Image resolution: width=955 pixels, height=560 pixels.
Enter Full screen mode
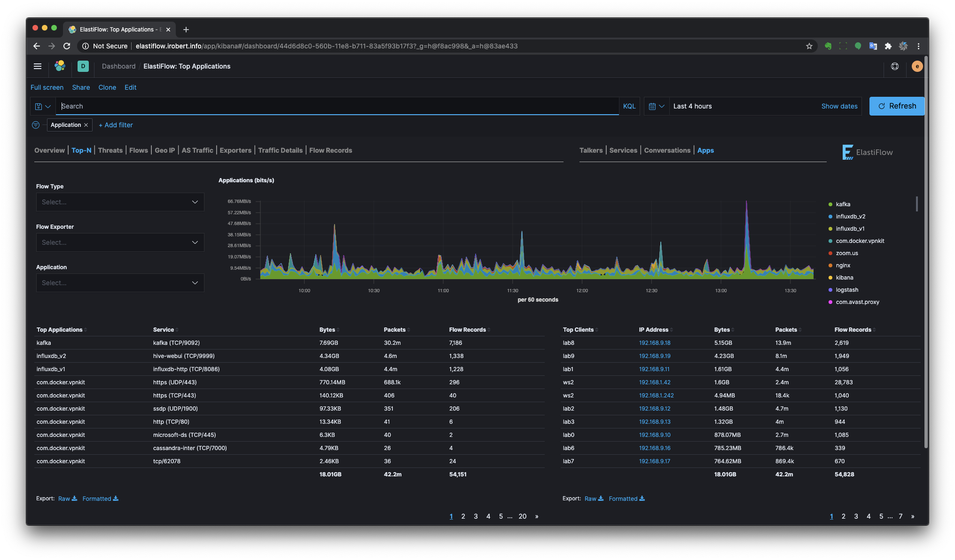[x=47, y=87]
